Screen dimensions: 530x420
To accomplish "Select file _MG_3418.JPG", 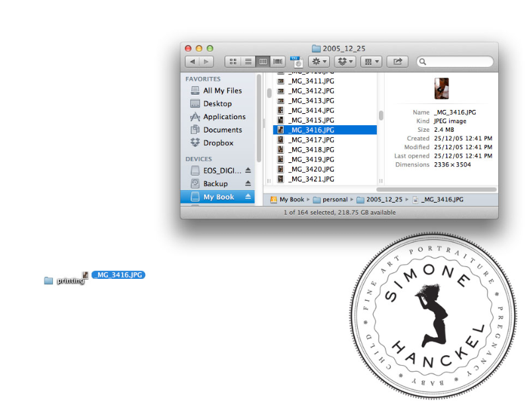I will (x=325, y=150).
